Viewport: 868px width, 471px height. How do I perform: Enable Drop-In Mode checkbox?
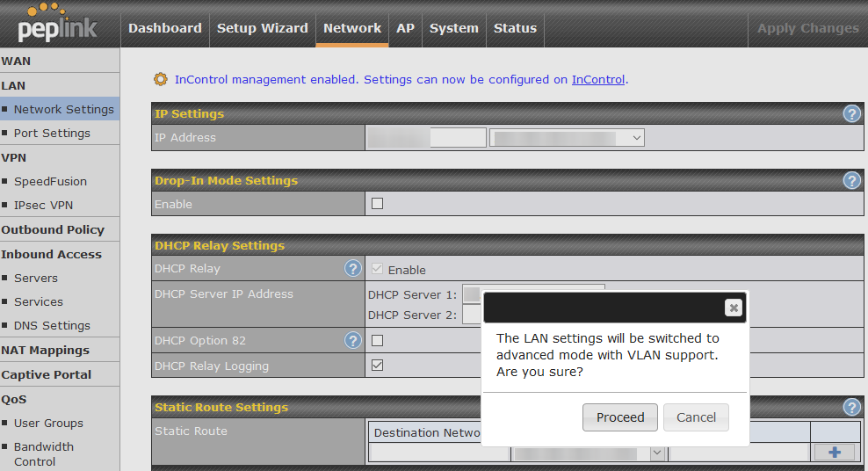pyautogui.click(x=378, y=204)
